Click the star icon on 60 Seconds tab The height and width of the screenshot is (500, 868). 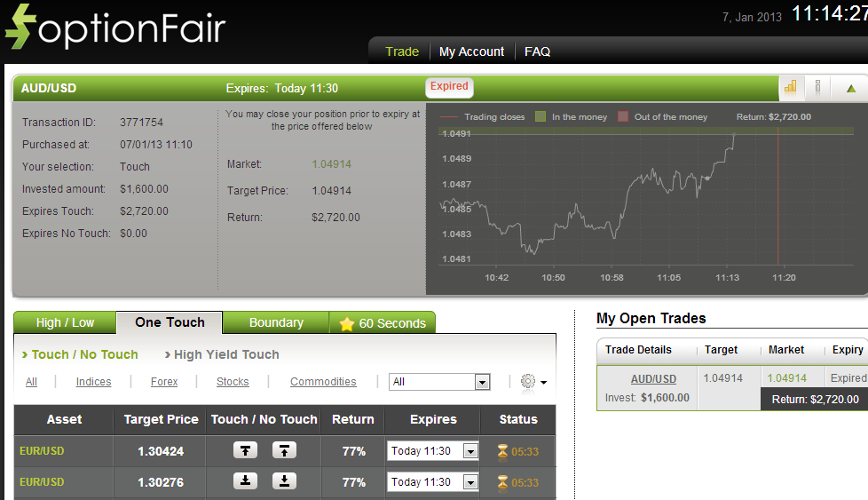[x=346, y=323]
